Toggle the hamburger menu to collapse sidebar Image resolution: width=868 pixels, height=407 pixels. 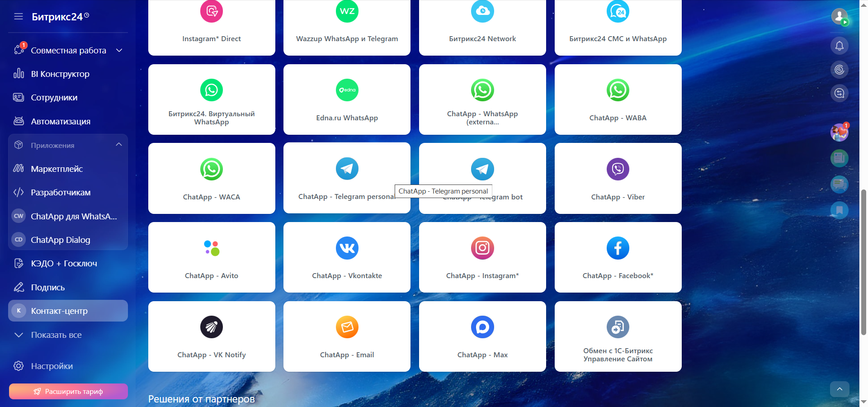coord(19,17)
